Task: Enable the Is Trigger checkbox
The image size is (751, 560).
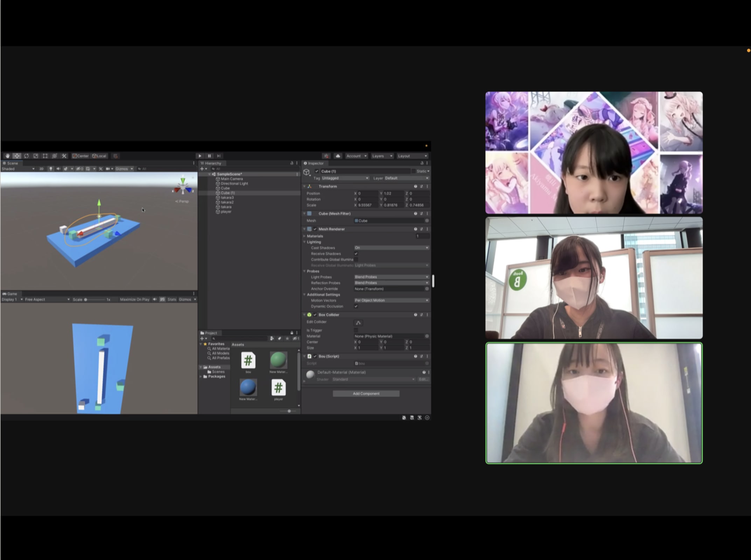Action: pos(356,330)
